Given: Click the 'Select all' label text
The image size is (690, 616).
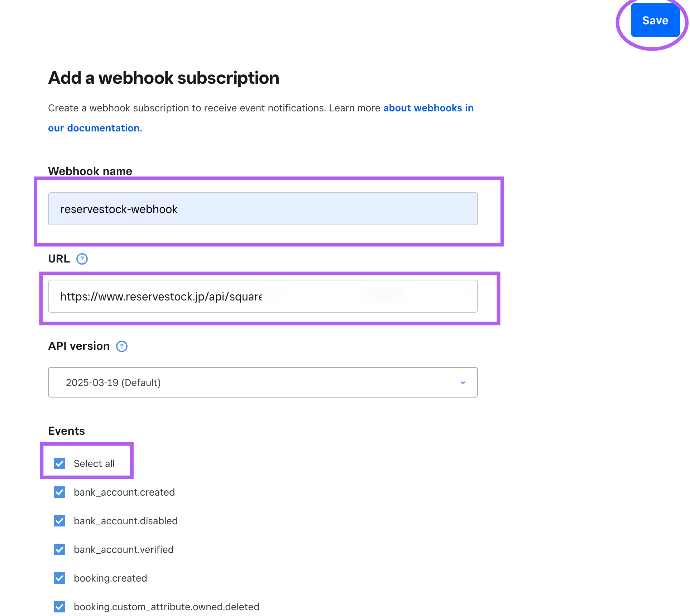Looking at the screenshot, I should click(94, 463).
